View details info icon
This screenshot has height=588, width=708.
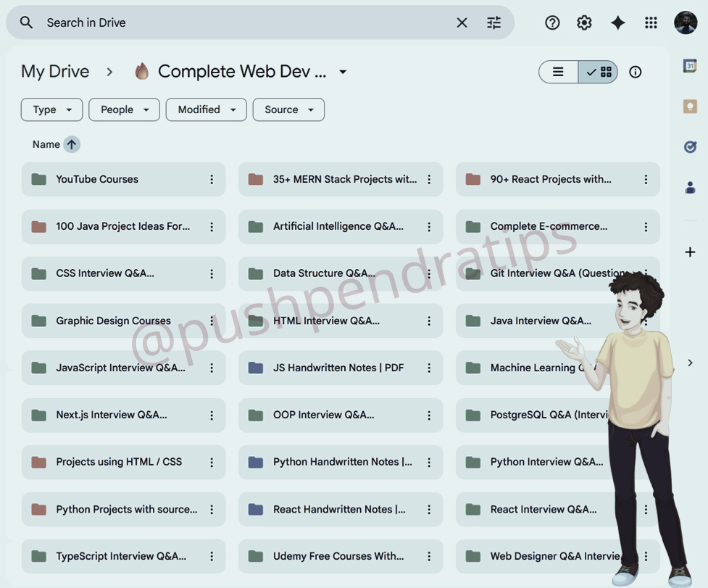[635, 72]
